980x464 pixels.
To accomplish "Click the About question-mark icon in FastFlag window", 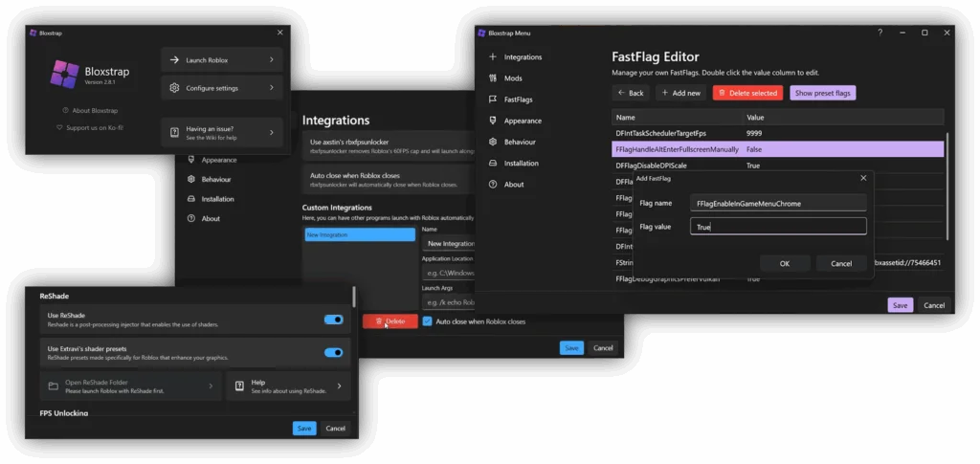I will [493, 185].
